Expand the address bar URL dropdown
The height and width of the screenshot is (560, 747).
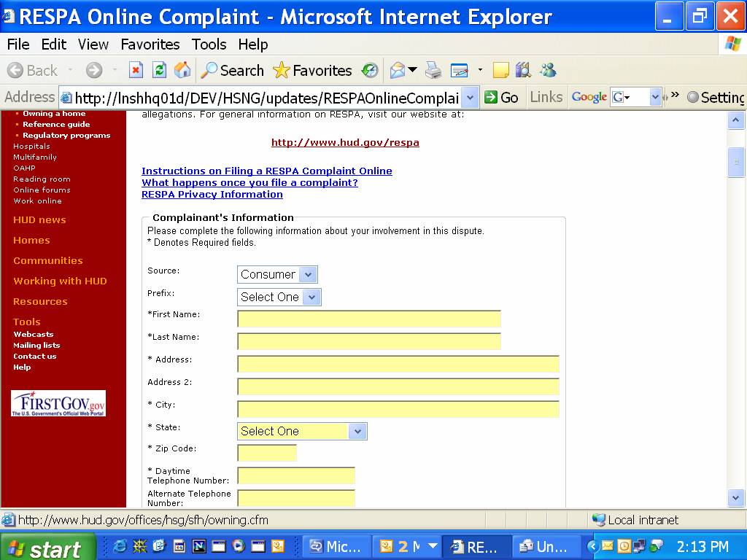coord(471,98)
